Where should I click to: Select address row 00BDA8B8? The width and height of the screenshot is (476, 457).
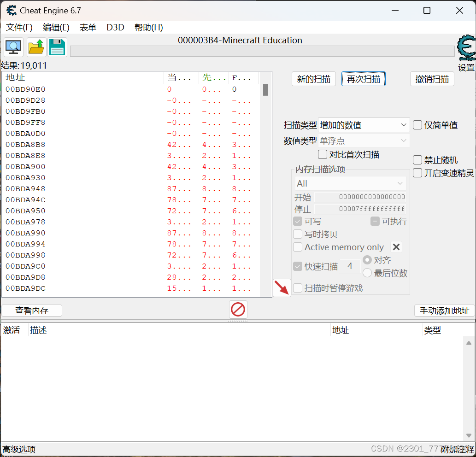coord(131,145)
